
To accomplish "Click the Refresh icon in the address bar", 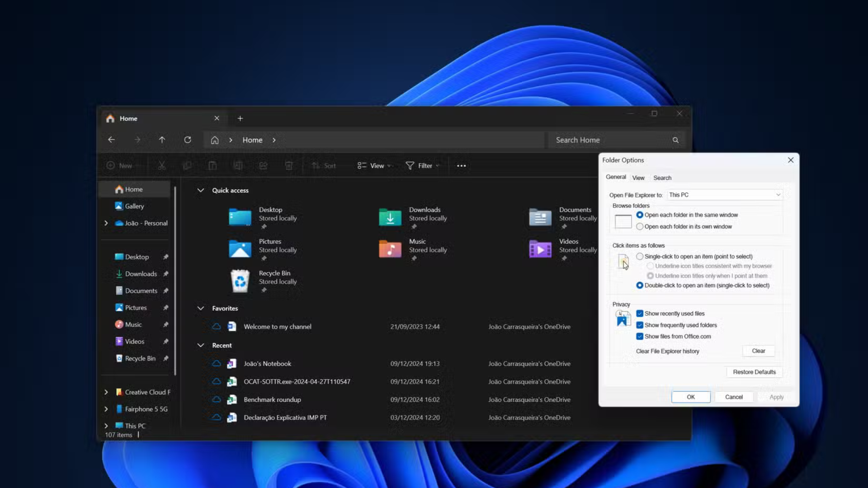I will 188,140.
